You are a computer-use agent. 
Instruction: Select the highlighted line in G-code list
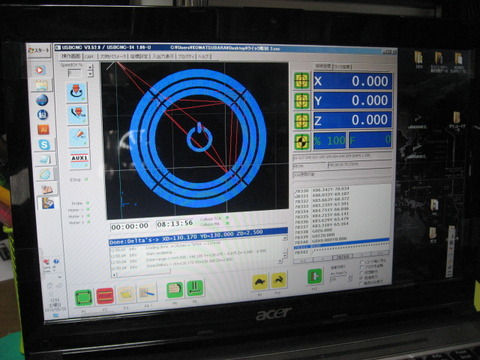[341, 246]
